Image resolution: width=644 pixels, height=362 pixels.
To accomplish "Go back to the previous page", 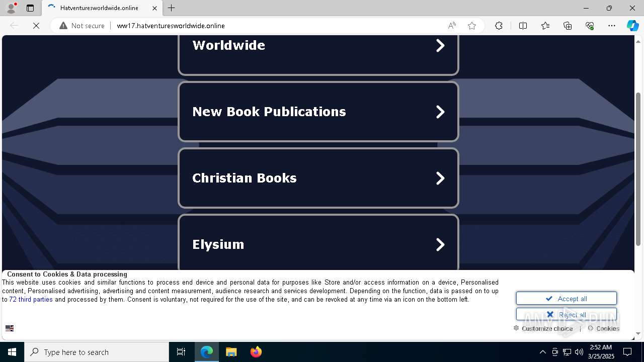I will [x=14, y=26].
